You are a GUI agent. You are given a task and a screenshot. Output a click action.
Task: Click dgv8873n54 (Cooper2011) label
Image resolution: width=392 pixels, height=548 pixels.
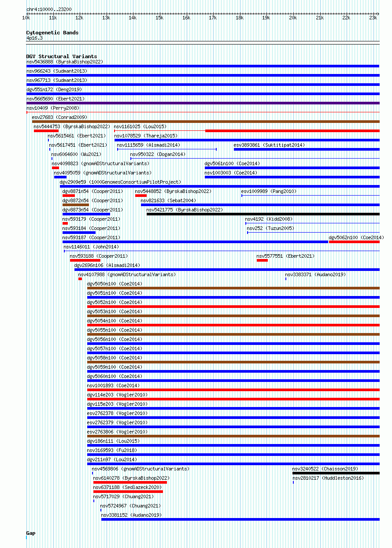(x=92, y=210)
